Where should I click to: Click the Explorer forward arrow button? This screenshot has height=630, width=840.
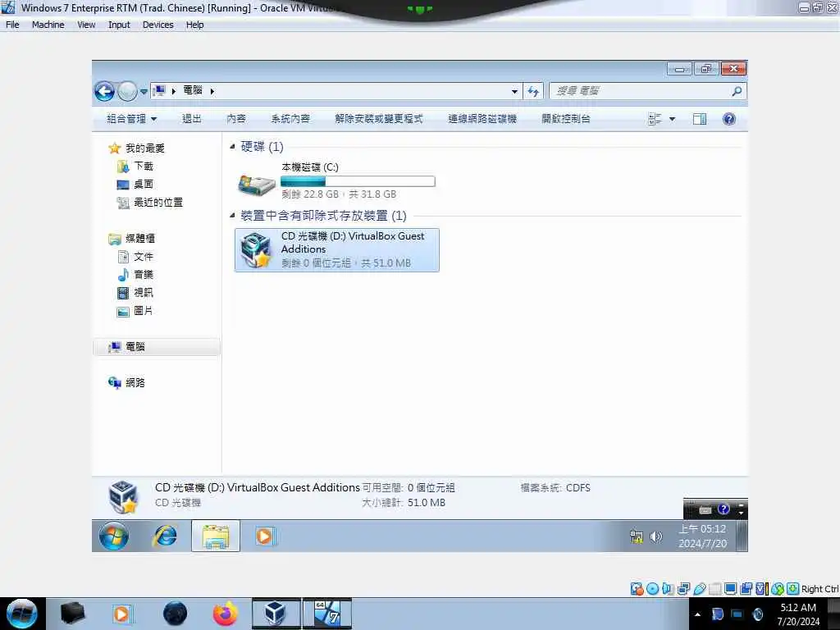coord(127,92)
